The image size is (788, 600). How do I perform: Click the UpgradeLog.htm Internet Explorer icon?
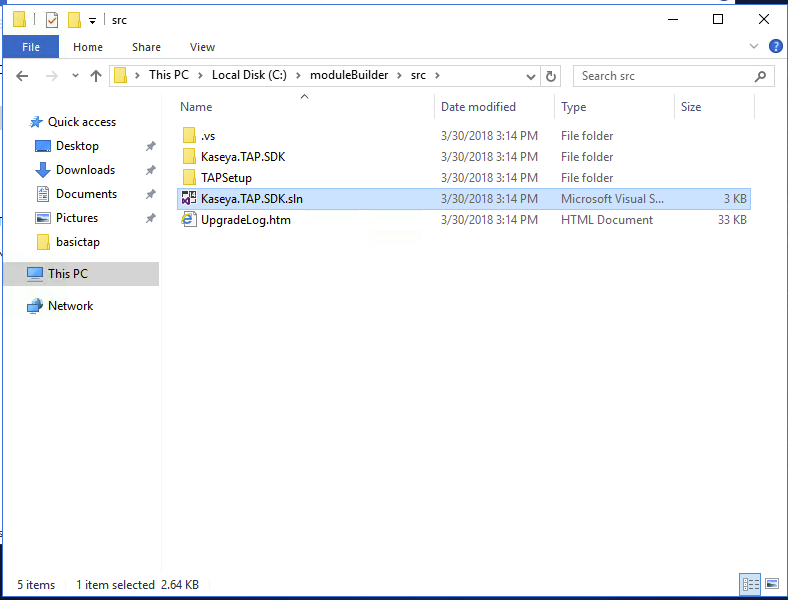click(x=189, y=220)
